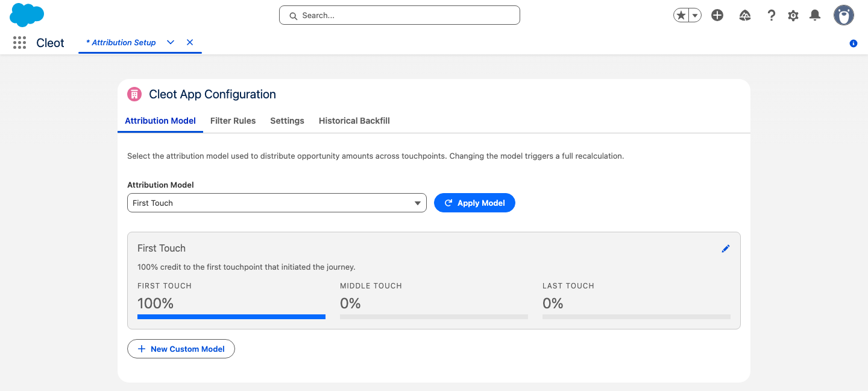Click the 0% Last Touch value
This screenshot has width=868, height=391.
coord(553,303)
